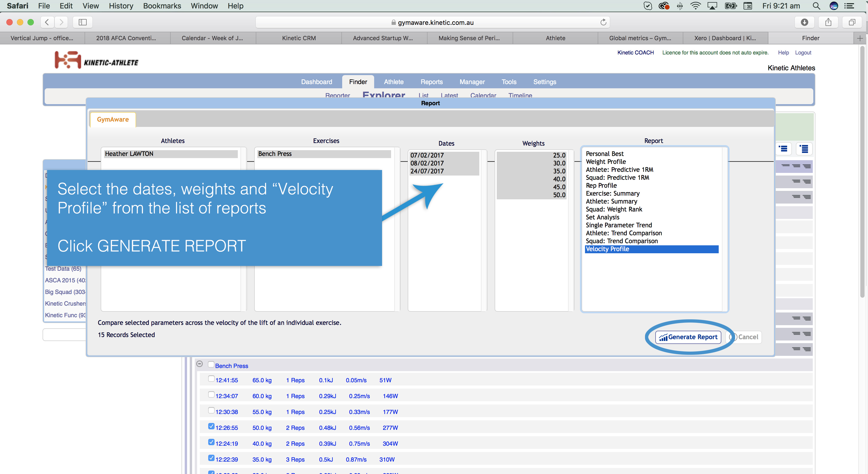Open the Timeline view link
The image size is (868, 474).
click(x=520, y=95)
